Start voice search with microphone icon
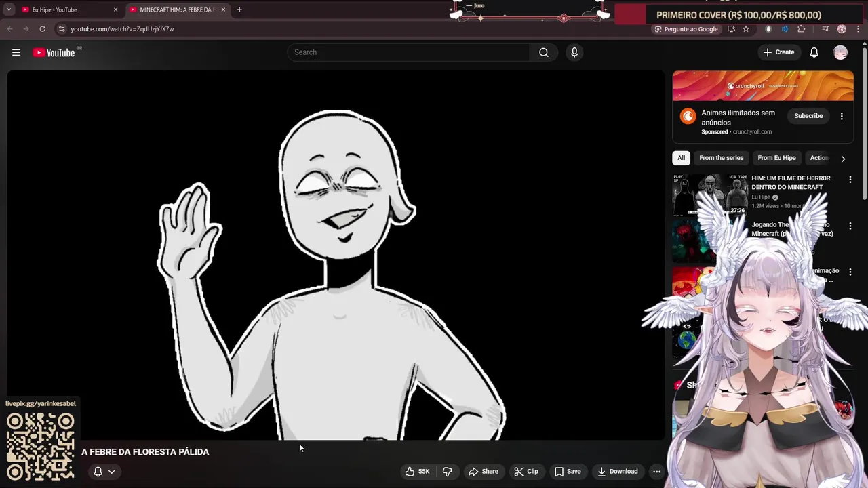The height and width of the screenshot is (488, 868). tap(574, 52)
